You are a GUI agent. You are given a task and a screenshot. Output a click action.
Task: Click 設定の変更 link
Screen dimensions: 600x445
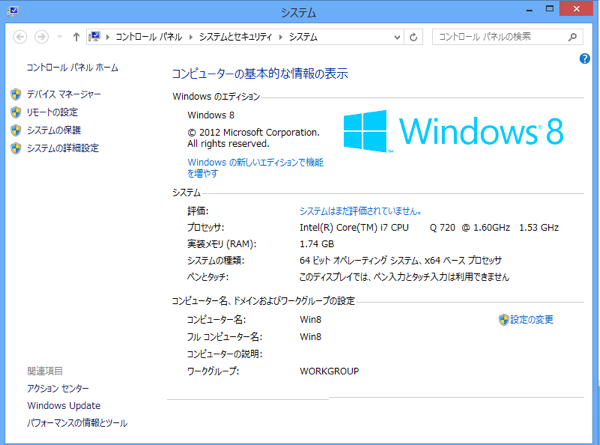pyautogui.click(x=532, y=319)
